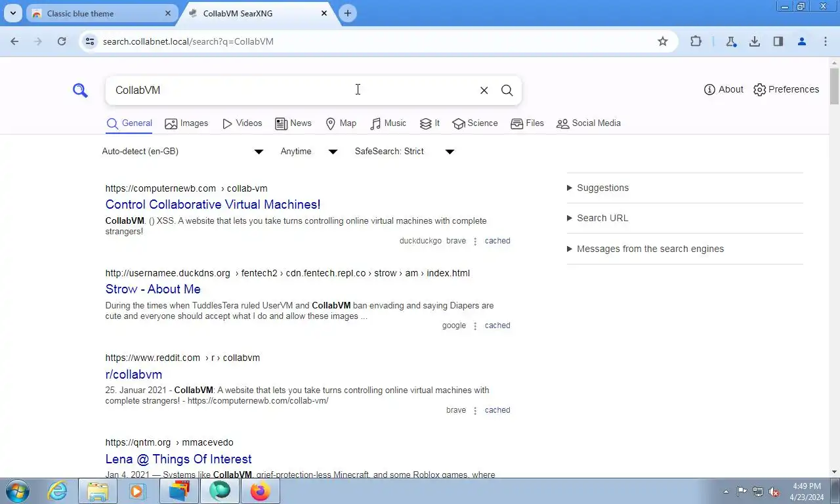The height and width of the screenshot is (504, 840).
Task: Open Windows Media Player from taskbar
Action: [x=137, y=491]
